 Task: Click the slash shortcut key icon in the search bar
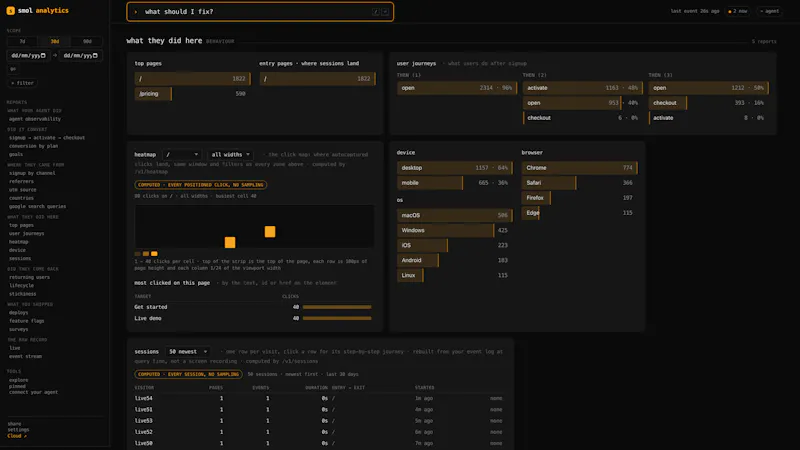click(376, 12)
